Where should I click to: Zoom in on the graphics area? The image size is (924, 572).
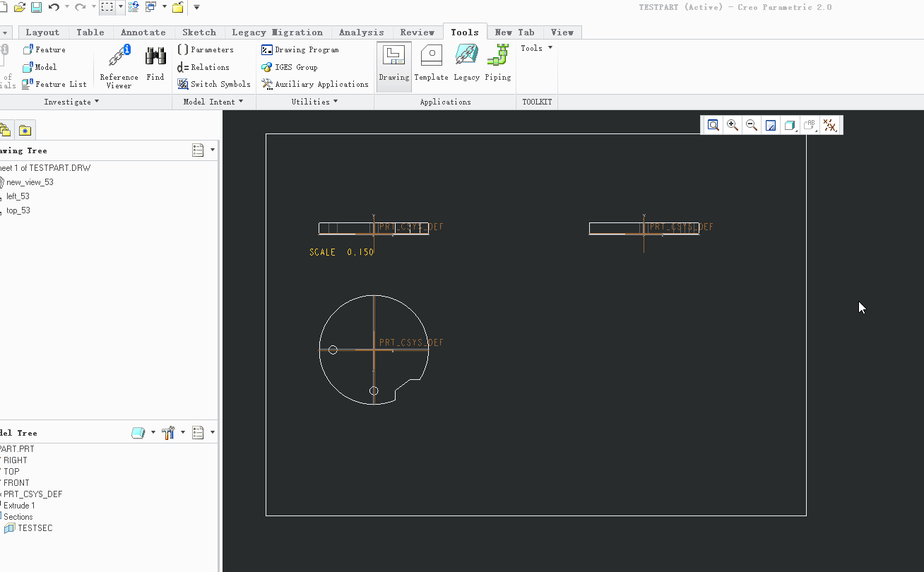[733, 125]
